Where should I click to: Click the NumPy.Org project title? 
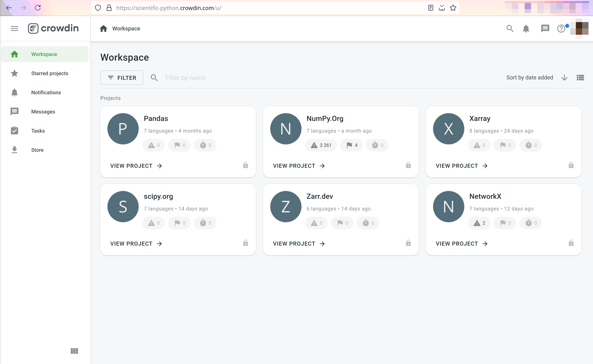point(325,118)
